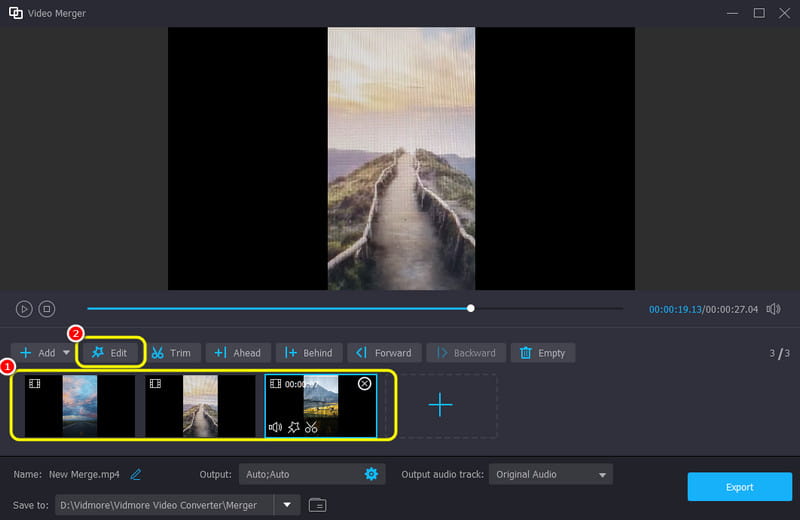Empty all clips with the Empty button
This screenshot has height=520, width=800.
543,353
